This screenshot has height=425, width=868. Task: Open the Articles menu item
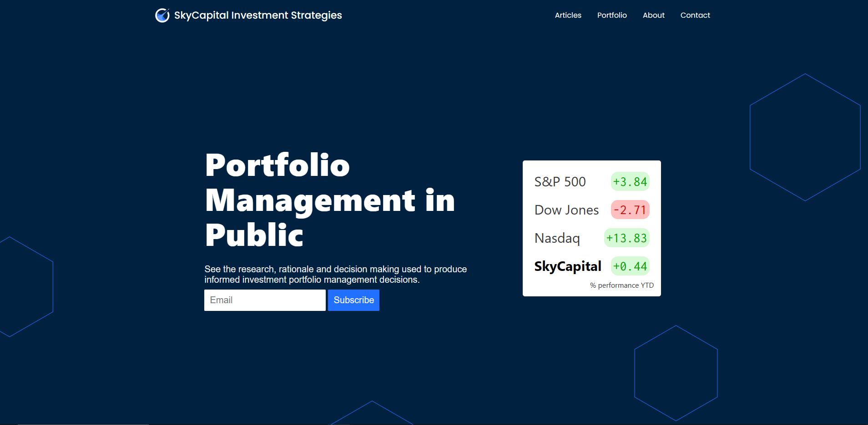[x=568, y=15]
